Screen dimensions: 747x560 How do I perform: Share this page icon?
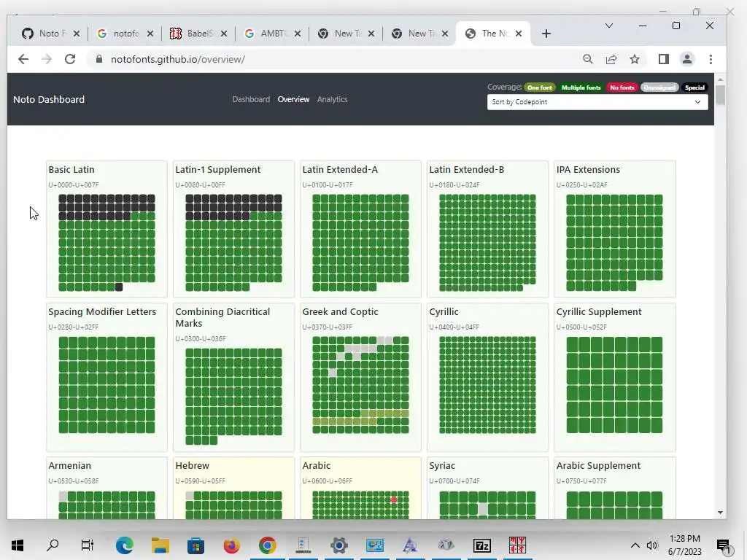(611, 59)
